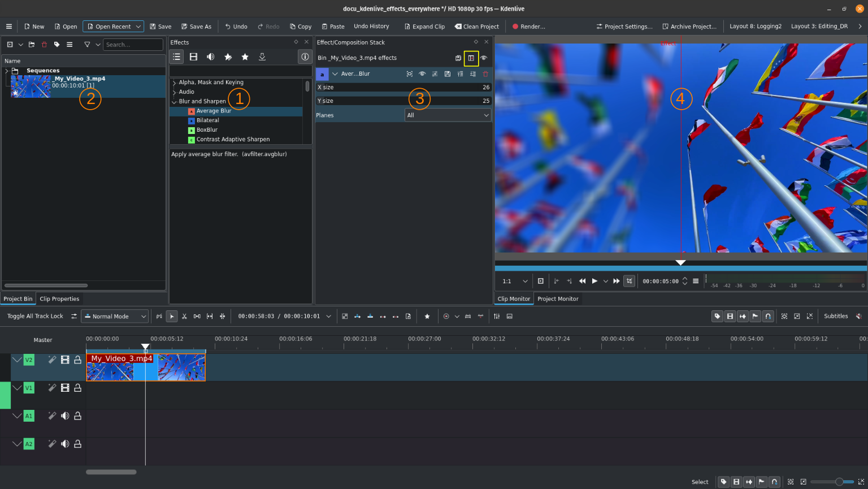Screen dimensions: 868x489
Task: Open the hamburger menu at top left
Action: (9, 27)
